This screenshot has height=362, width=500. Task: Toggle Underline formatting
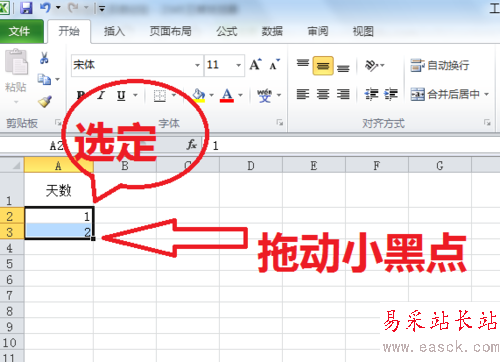(121, 96)
